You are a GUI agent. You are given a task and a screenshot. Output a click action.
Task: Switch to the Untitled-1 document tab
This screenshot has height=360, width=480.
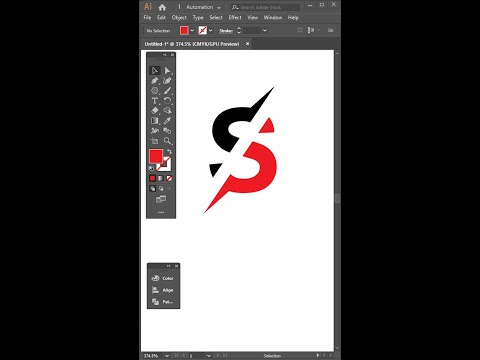pos(192,44)
